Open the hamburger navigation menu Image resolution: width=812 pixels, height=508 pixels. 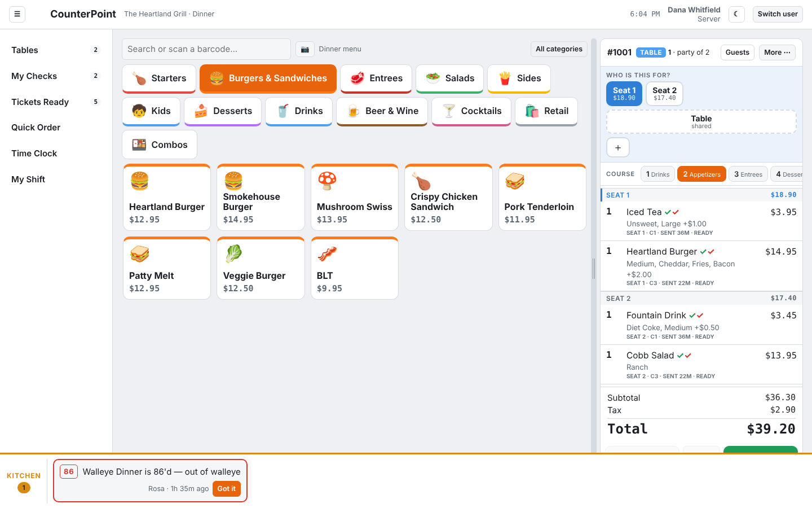point(17,14)
